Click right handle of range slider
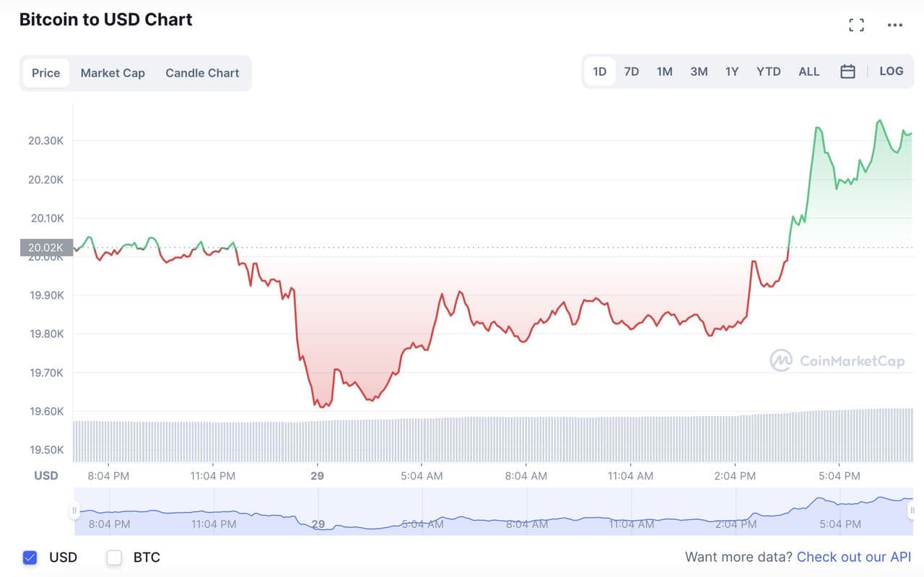924x577 pixels. coord(912,511)
